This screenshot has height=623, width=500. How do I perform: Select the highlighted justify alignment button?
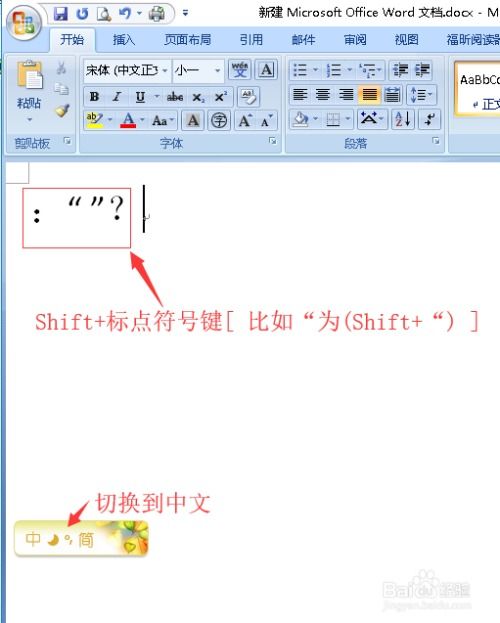click(369, 95)
